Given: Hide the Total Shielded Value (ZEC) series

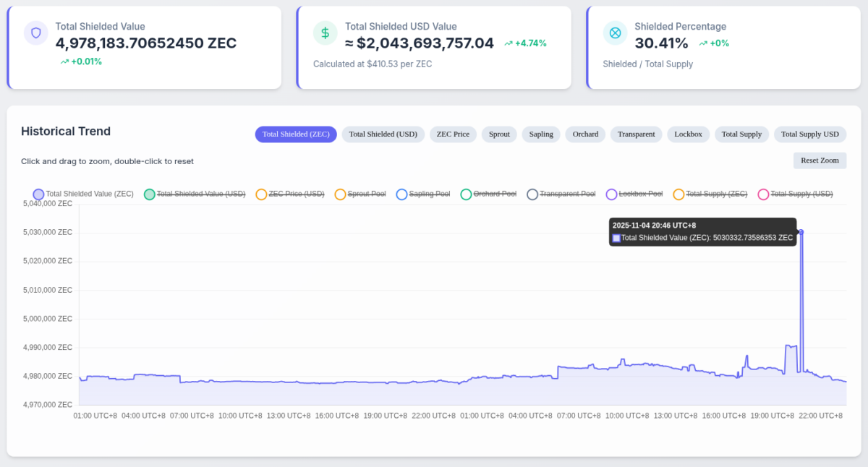Looking at the screenshot, I should tap(83, 194).
